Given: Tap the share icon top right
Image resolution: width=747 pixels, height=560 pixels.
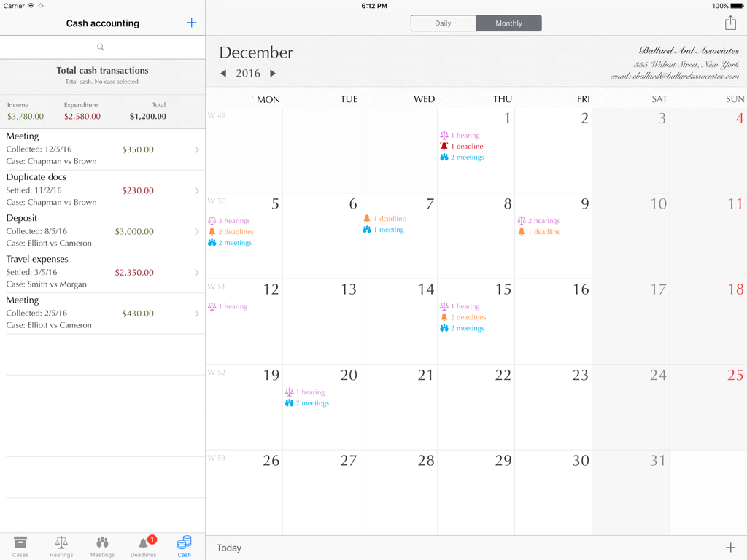Looking at the screenshot, I should tap(730, 23).
